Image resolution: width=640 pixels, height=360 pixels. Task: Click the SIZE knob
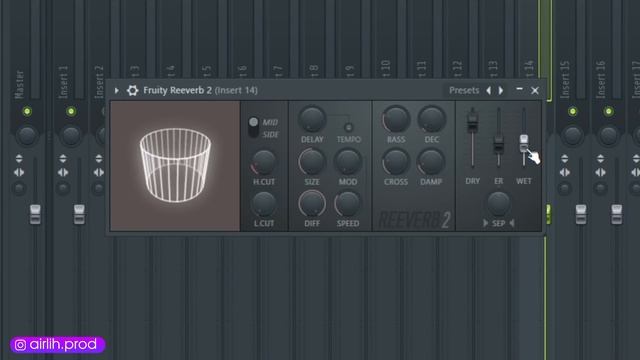312,162
